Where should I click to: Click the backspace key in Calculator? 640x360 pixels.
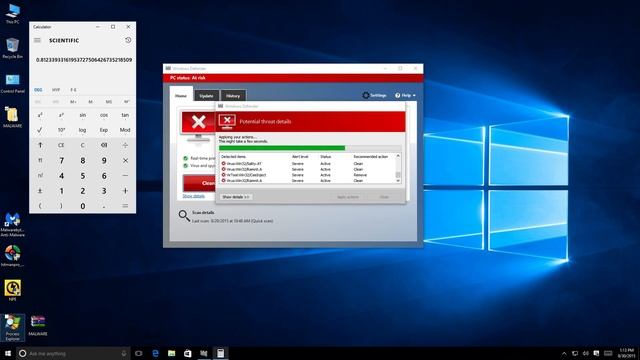(104, 145)
